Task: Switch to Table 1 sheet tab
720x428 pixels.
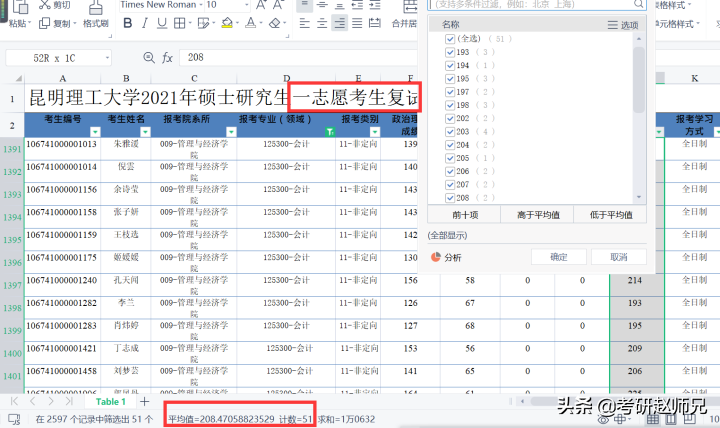Action: tap(111, 402)
